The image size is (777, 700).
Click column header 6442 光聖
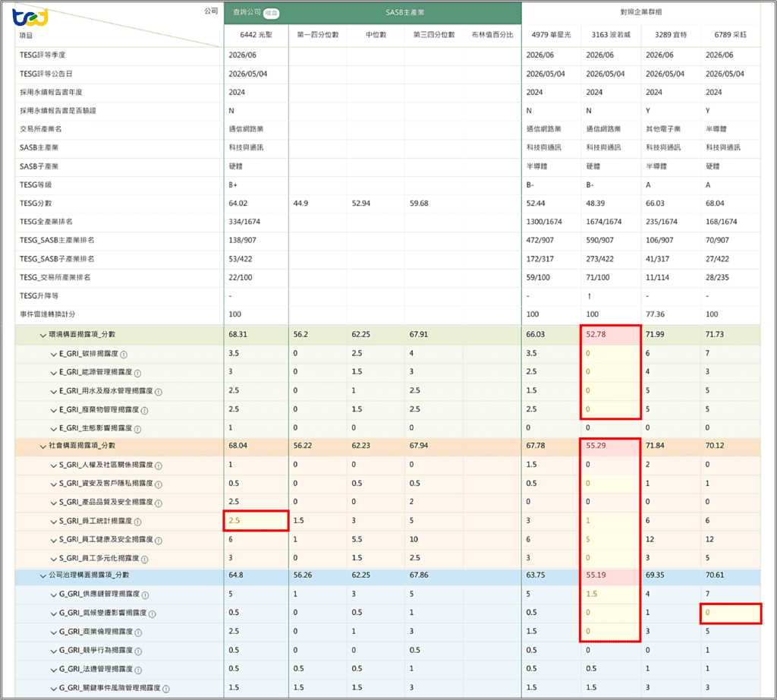click(x=256, y=35)
